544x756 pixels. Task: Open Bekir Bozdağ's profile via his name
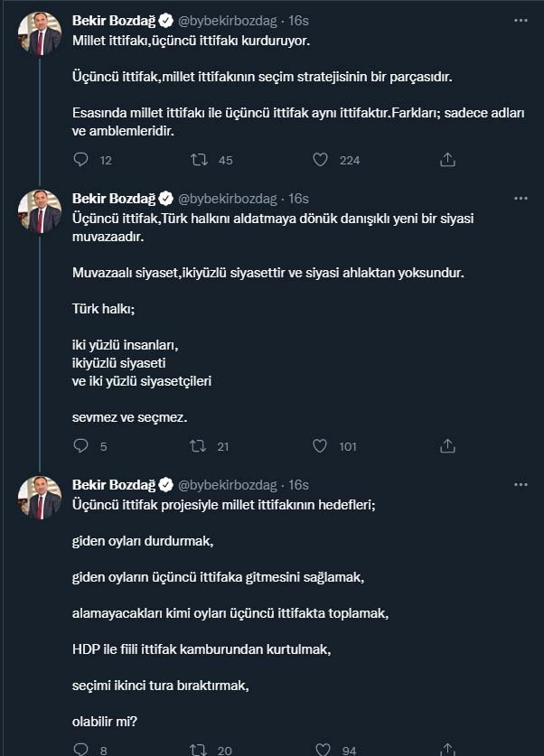click(x=112, y=20)
